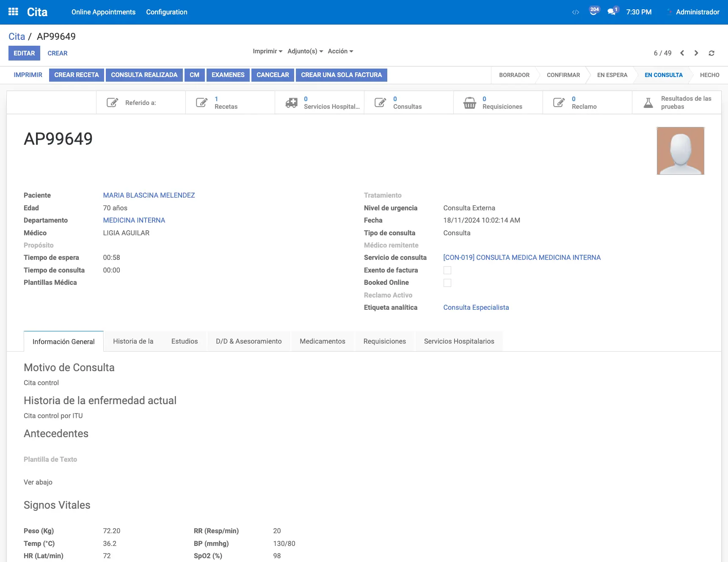Viewport: 728px width, 562px height.
Task: Open Requisiciones basket stat button
Action: point(498,102)
